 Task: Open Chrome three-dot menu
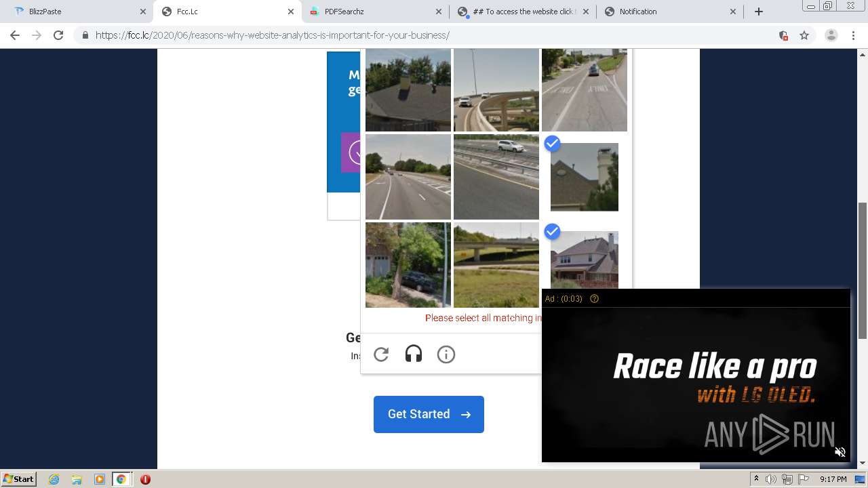854,35
